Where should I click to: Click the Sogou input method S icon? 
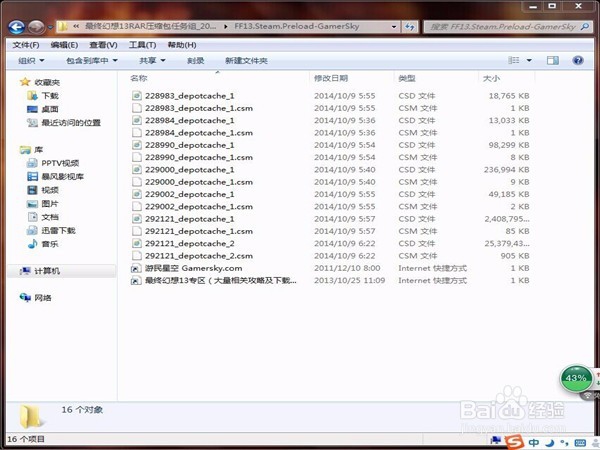pyautogui.click(x=514, y=442)
